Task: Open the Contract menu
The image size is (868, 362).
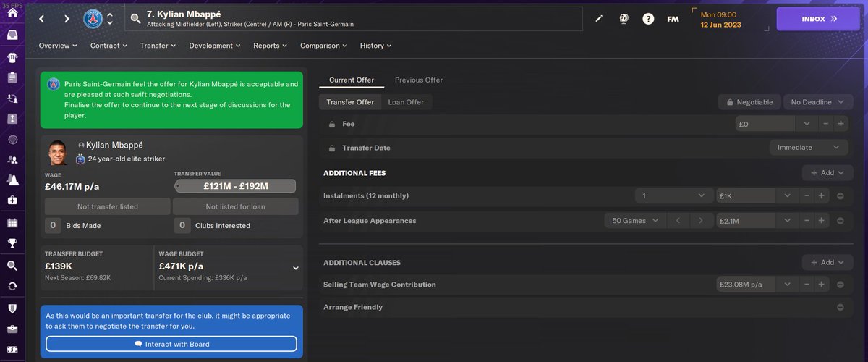Action: point(109,46)
